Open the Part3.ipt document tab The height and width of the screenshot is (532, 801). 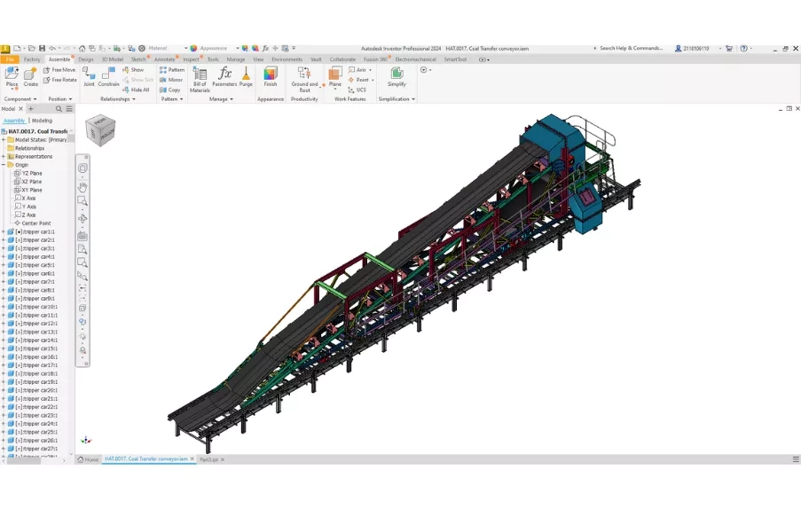(x=208, y=459)
